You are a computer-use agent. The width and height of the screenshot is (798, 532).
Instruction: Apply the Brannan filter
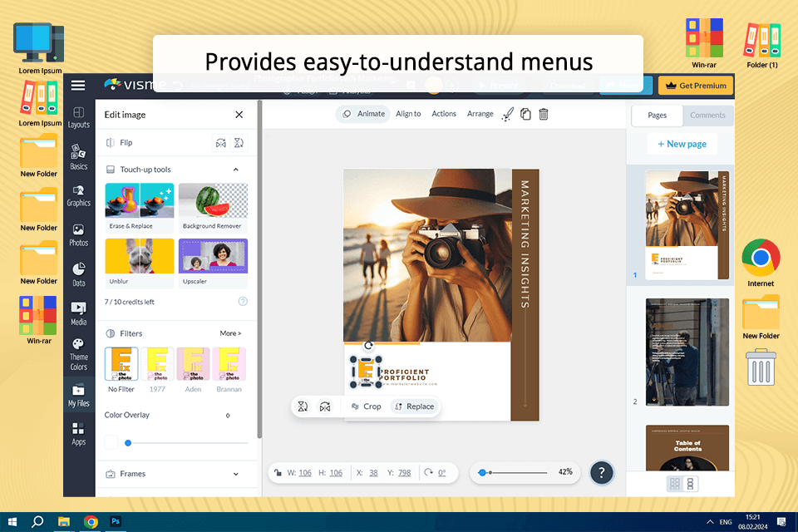(229, 370)
